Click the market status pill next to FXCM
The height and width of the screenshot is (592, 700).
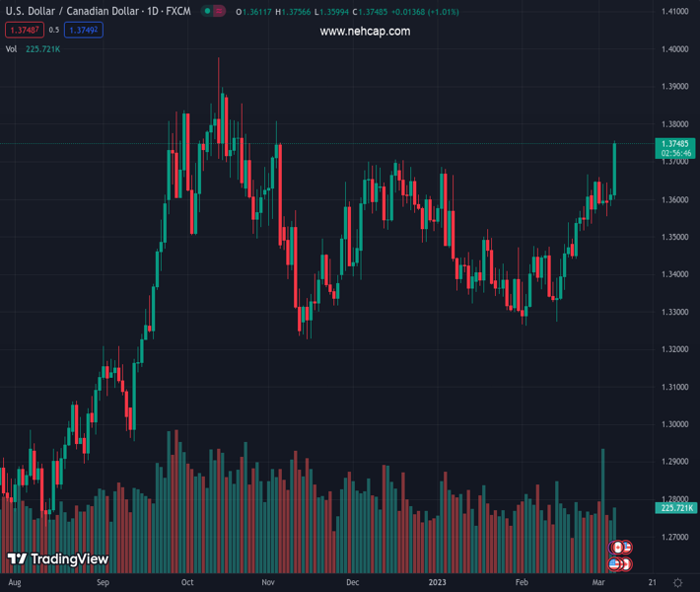213,11
